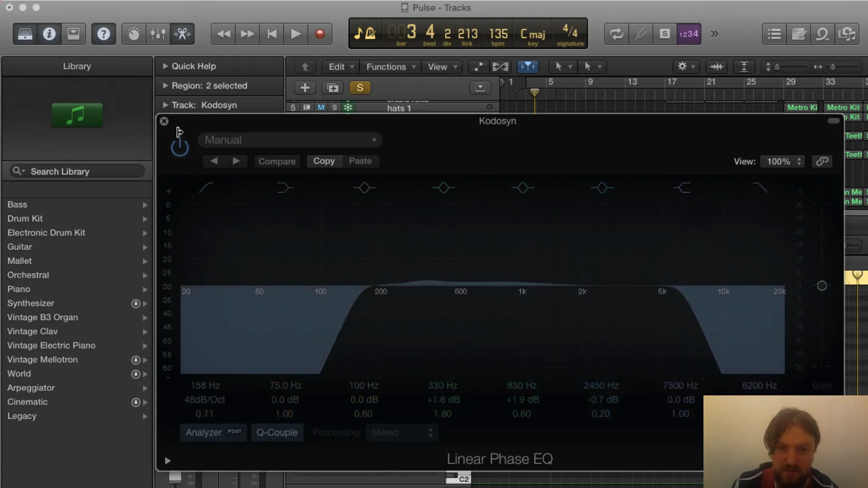Open the Snap gear settings menu
Image resolution: width=868 pixels, height=488 pixels.
(x=686, y=67)
